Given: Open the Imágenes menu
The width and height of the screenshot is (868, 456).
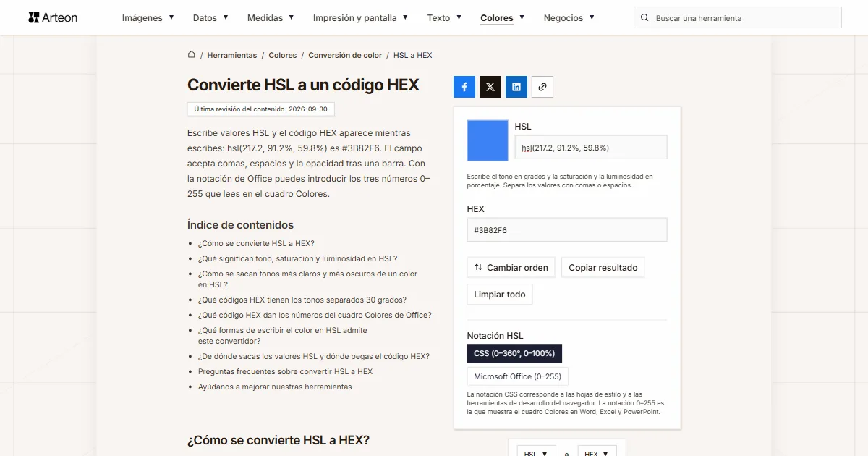Looking at the screenshot, I should click(x=148, y=18).
